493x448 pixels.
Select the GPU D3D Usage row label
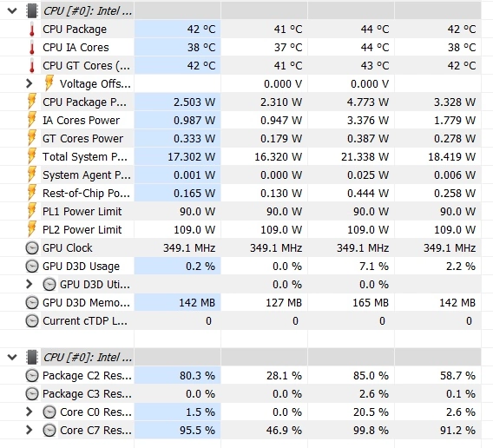pyautogui.click(x=81, y=267)
